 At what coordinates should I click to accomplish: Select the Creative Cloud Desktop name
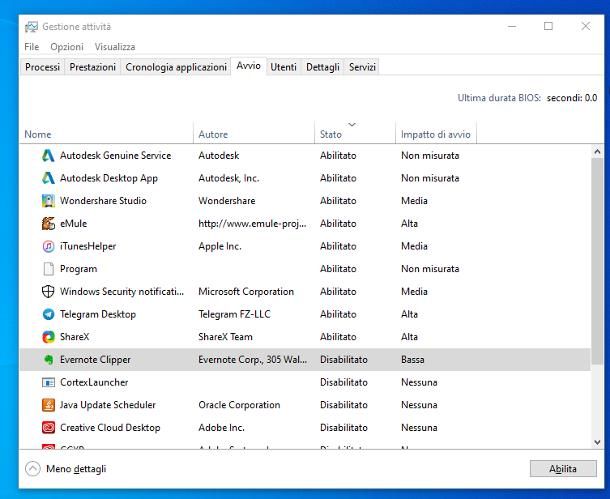110,427
